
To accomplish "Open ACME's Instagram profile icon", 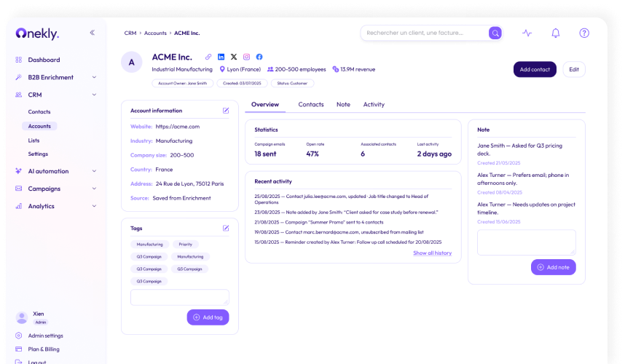I will pos(246,56).
